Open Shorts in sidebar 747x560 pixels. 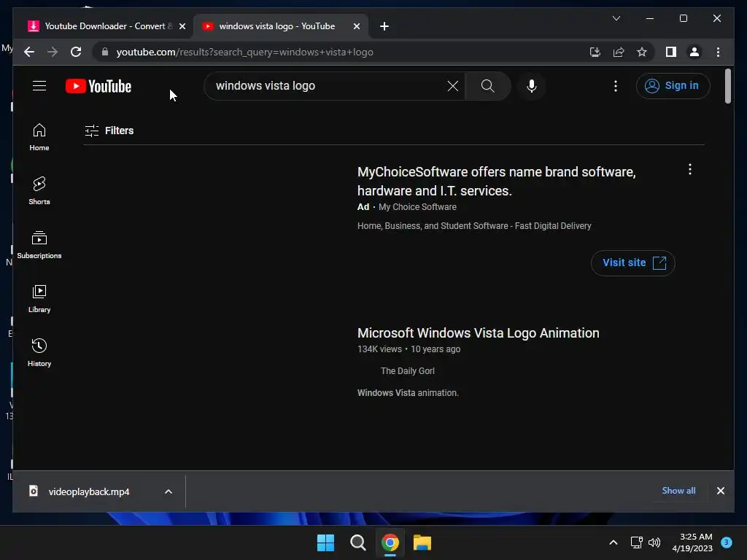(x=39, y=191)
